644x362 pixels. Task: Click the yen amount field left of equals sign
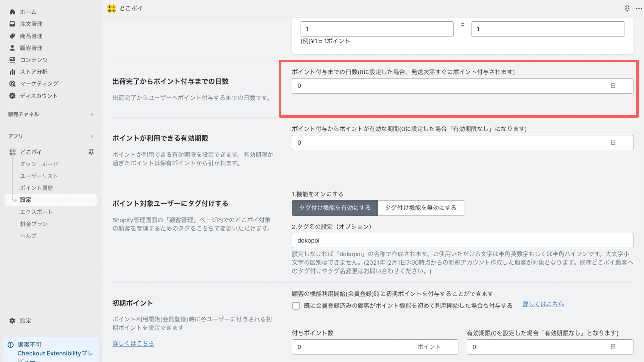pos(377,29)
